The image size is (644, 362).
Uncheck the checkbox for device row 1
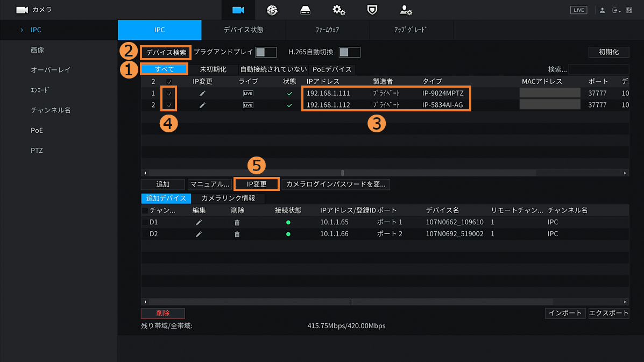click(x=169, y=94)
